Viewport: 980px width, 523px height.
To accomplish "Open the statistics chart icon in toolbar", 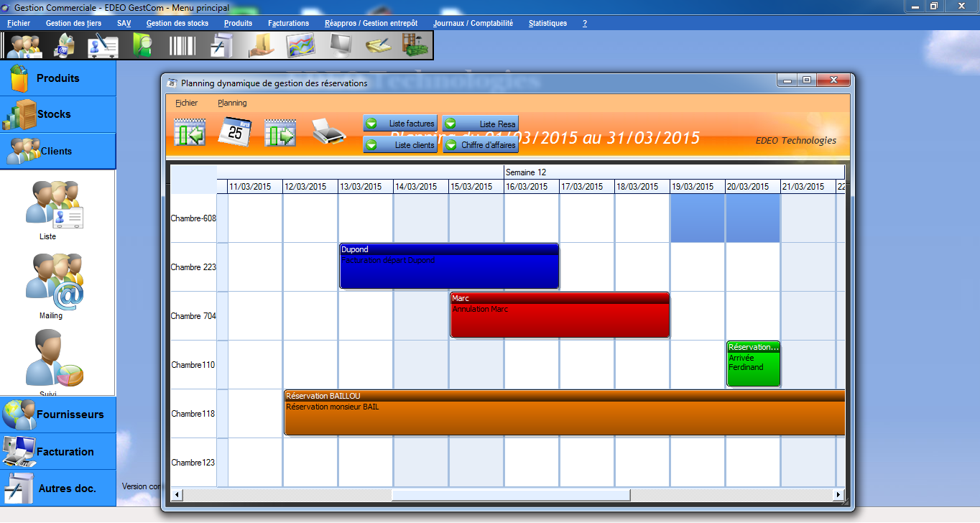I will click(x=300, y=46).
